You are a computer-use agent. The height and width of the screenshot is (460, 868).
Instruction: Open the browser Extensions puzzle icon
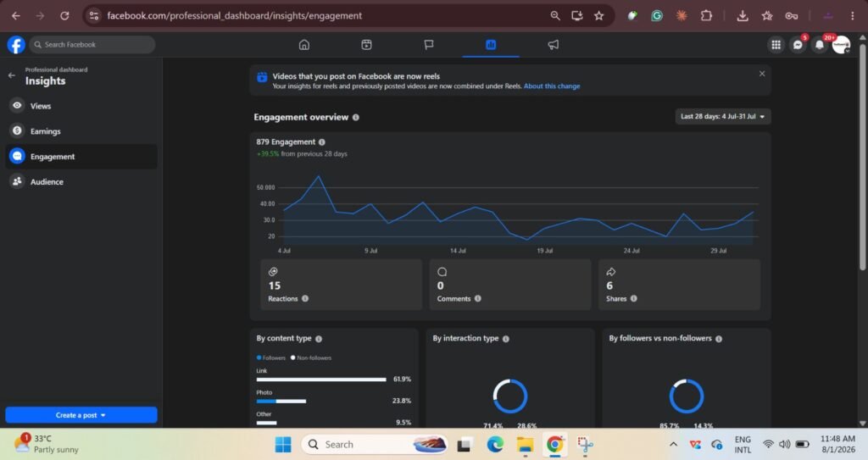click(706, 15)
